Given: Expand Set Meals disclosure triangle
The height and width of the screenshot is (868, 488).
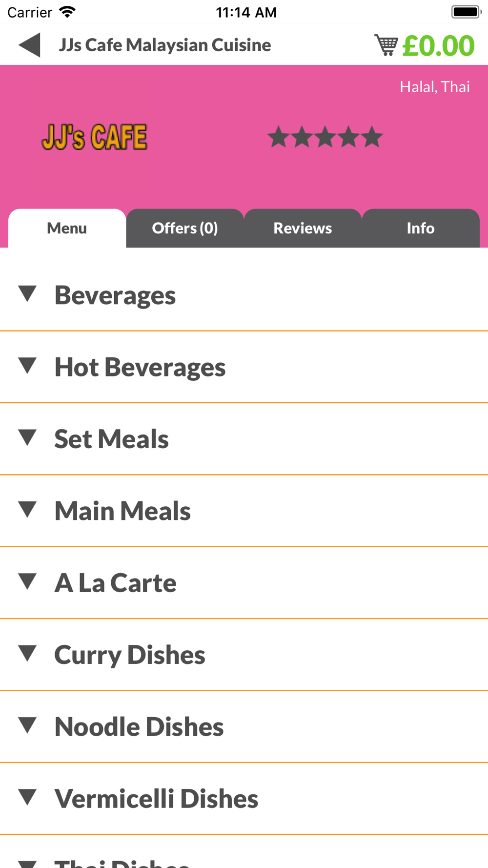Looking at the screenshot, I should pos(27,437).
